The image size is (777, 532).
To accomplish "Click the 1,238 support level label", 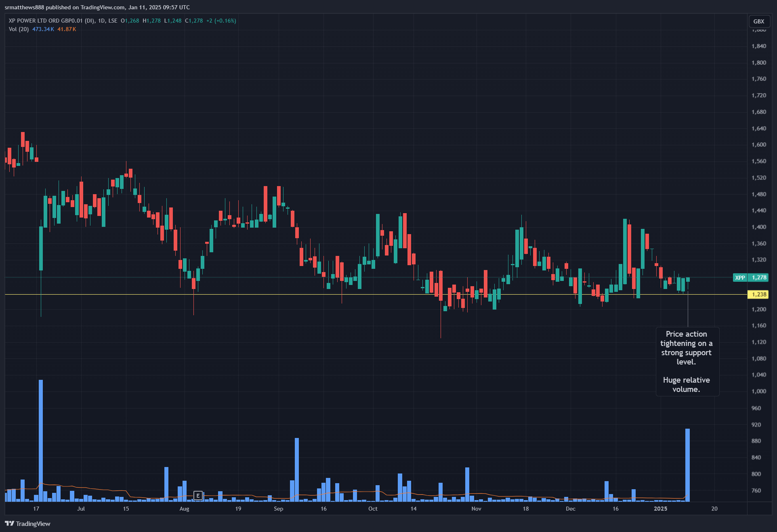I will point(759,295).
